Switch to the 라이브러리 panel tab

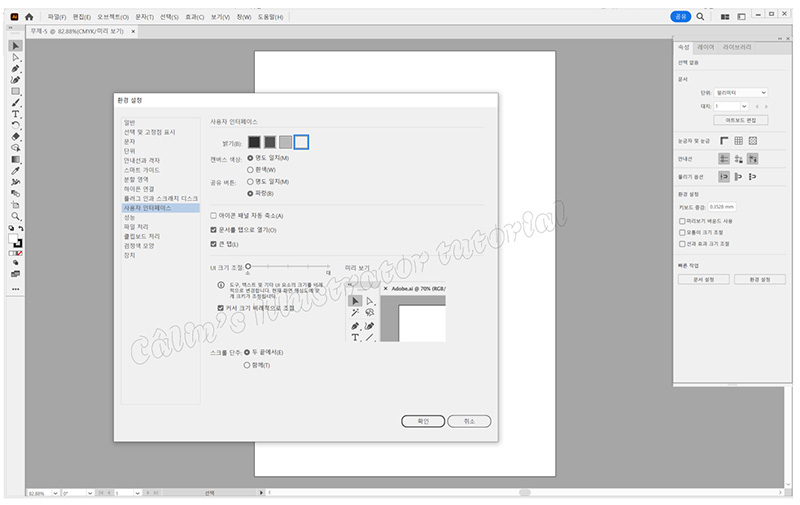click(x=737, y=47)
